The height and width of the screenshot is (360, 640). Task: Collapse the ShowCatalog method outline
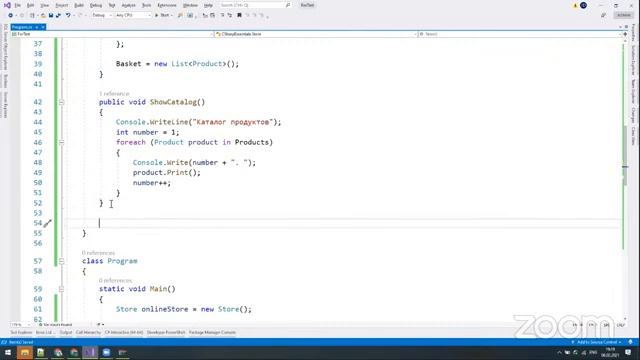(x=62, y=102)
